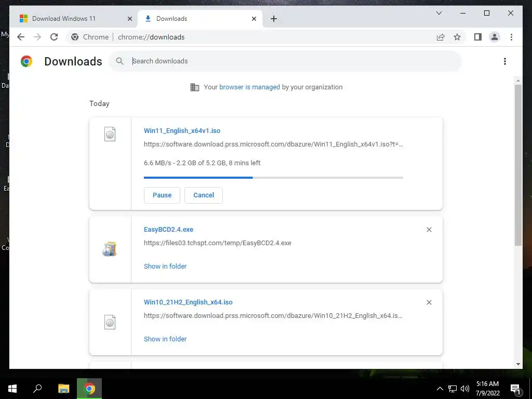Remove EasyBCD2.4.exe from the list

coord(429,230)
